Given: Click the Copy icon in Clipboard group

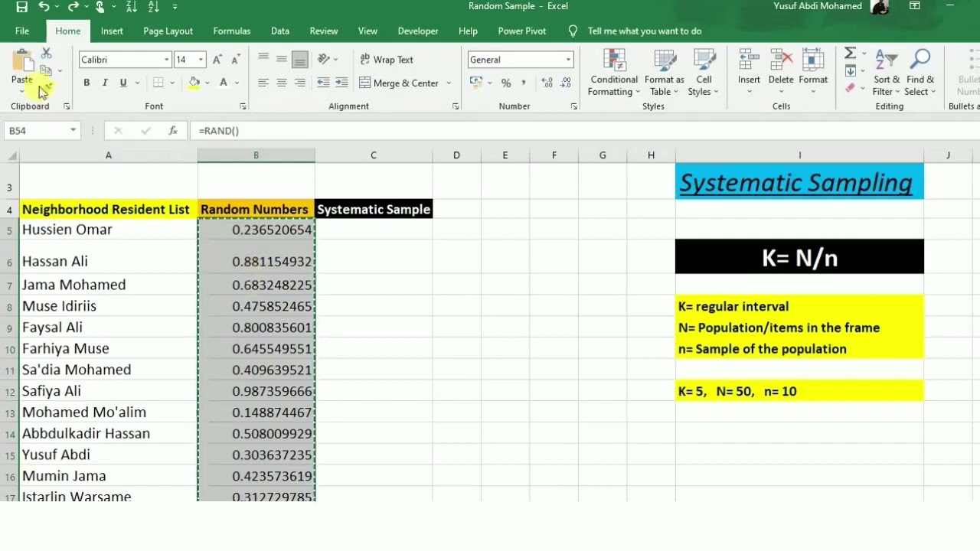Looking at the screenshot, I should [x=46, y=70].
